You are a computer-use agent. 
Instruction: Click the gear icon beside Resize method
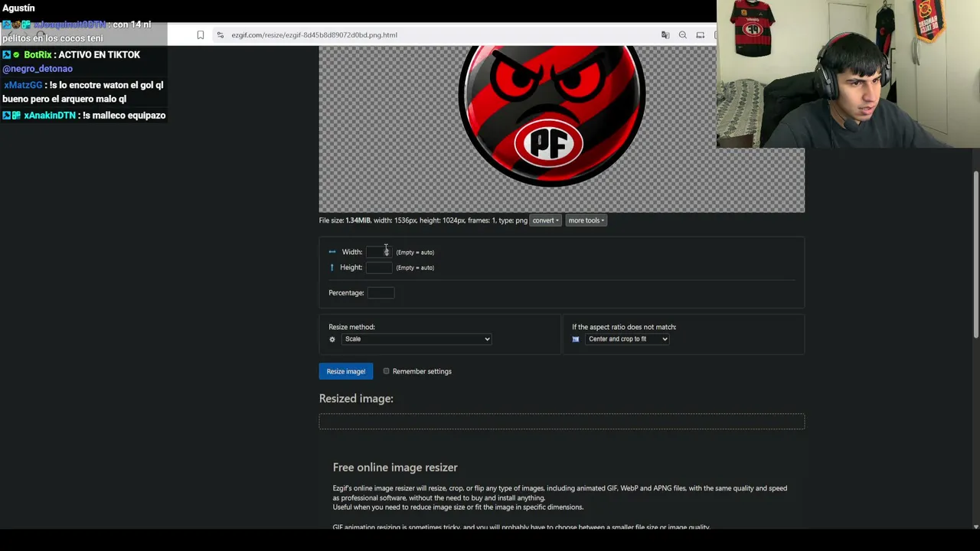tap(332, 339)
